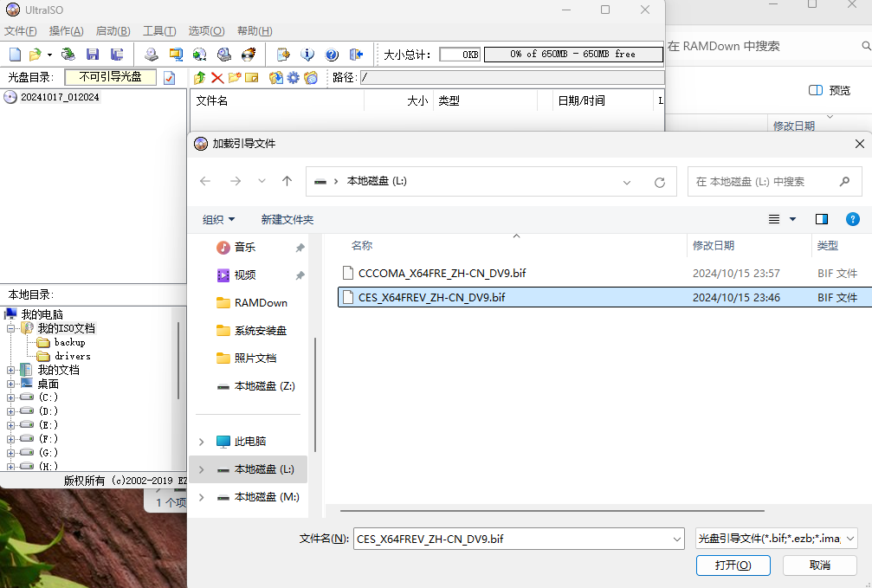872x588 pixels.
Task: Click the Burn CD/DVD image flame icon
Action: (x=249, y=54)
